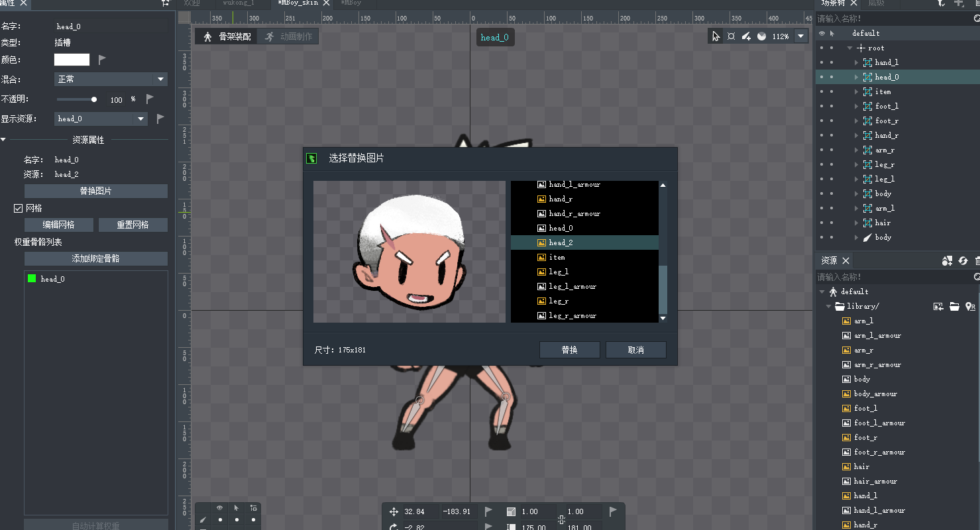Click the replace (替换) button in dialog

(x=570, y=350)
